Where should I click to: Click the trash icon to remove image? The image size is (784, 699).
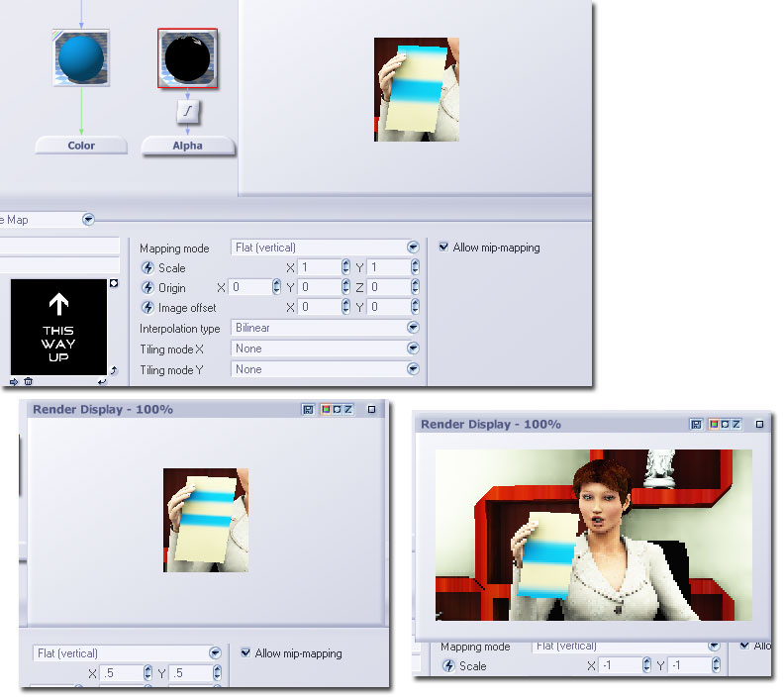coord(29,381)
